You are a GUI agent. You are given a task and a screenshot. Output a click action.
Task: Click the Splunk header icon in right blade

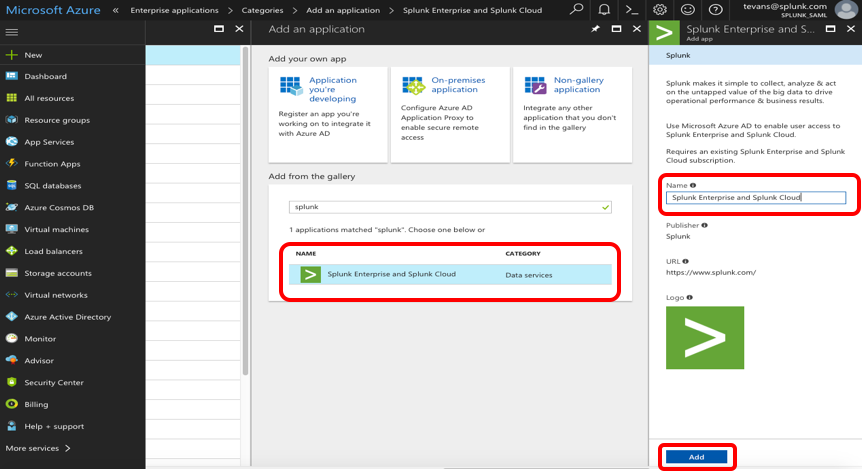point(664,32)
